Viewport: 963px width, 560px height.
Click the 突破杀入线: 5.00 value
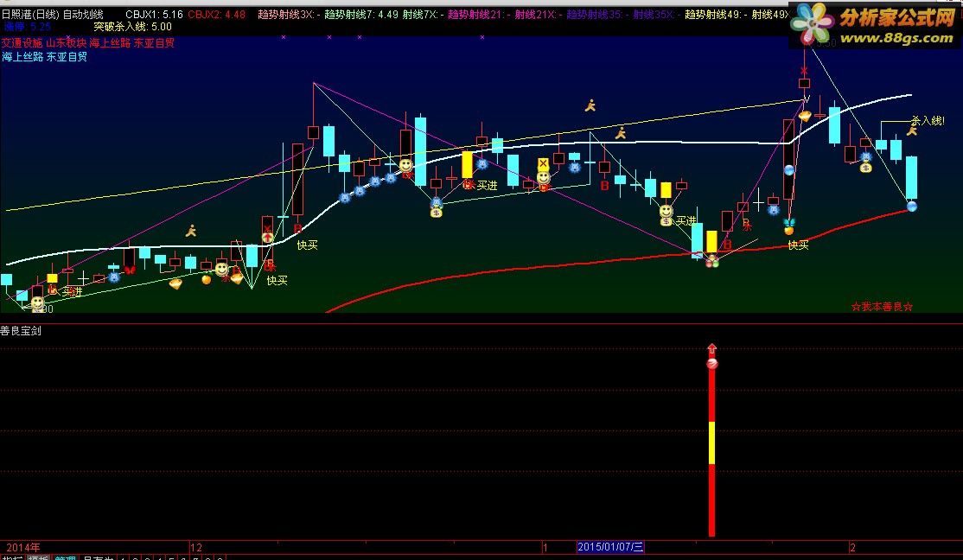click(x=132, y=27)
